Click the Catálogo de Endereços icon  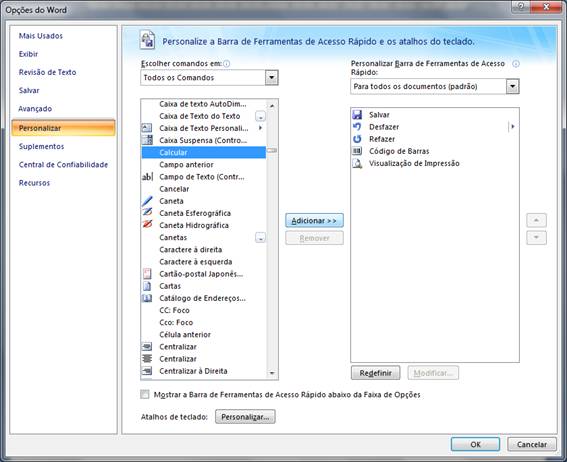(x=147, y=298)
